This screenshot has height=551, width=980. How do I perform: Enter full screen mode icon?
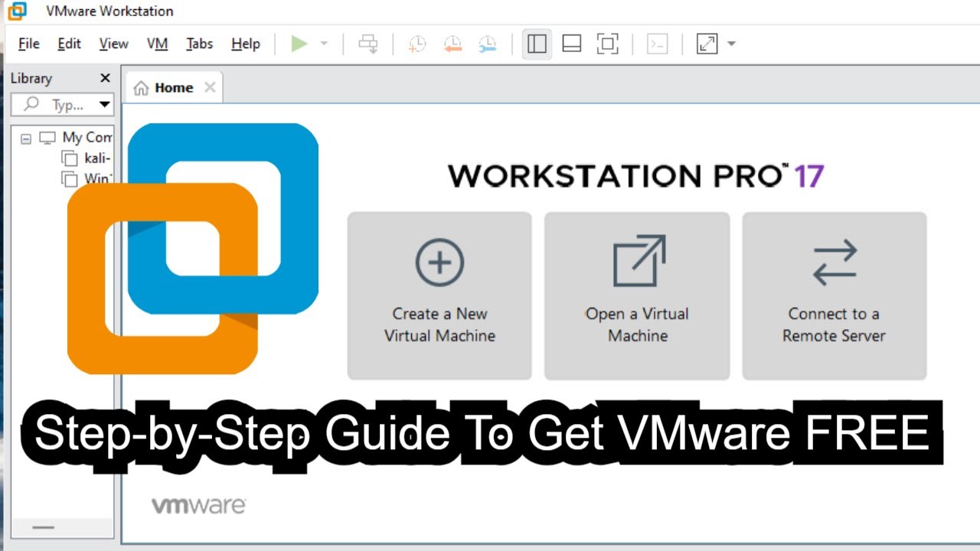pyautogui.click(x=607, y=44)
